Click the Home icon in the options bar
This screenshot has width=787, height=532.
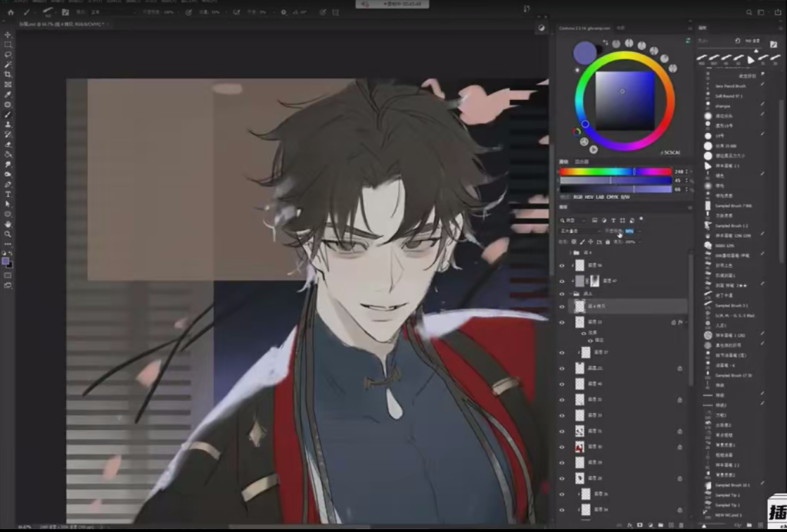(10, 12)
